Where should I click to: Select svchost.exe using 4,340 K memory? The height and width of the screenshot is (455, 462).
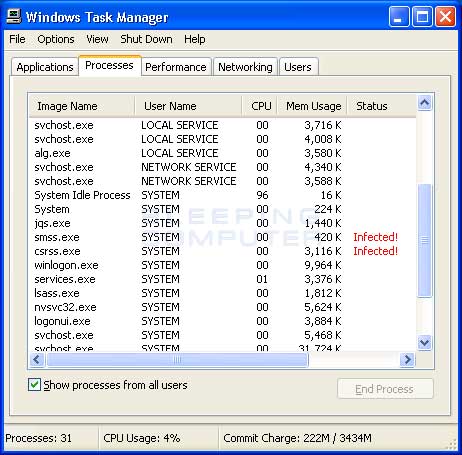point(222,167)
